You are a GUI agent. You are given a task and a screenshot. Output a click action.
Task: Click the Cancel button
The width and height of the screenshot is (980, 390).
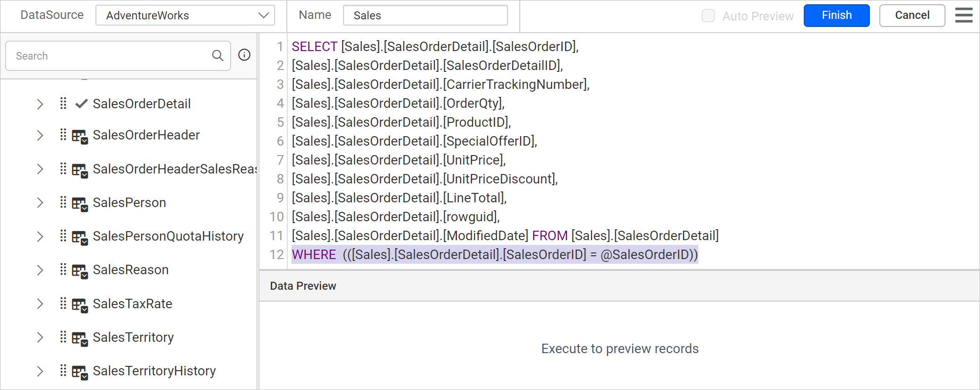tap(911, 15)
